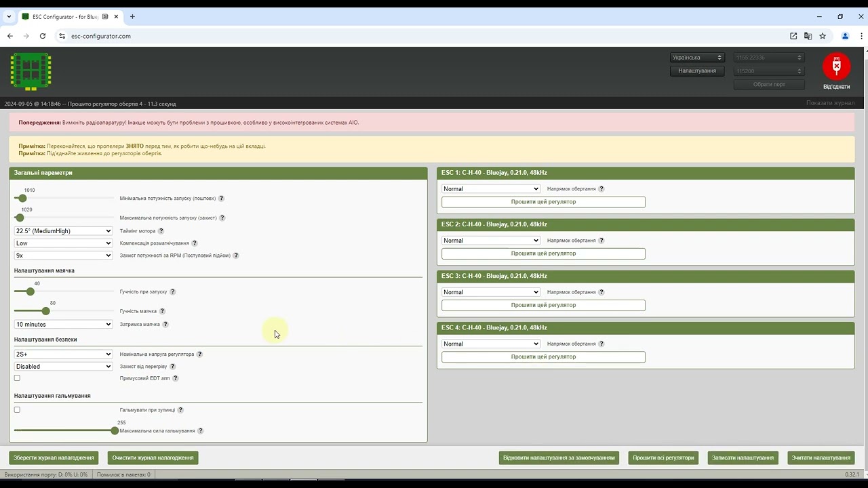Open ESC 4 Напрямок обертання help icon
The height and width of the screenshot is (488, 868).
pyautogui.click(x=601, y=344)
